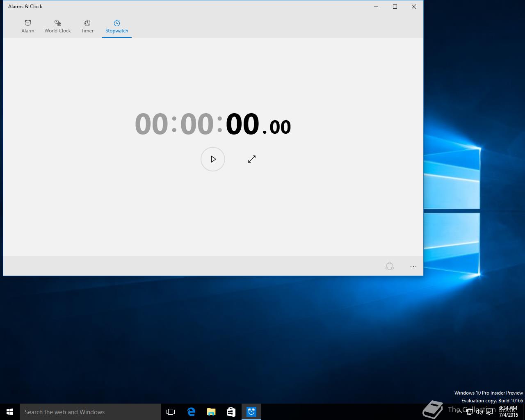Click the Search the web and Windows box
Image resolution: width=525 pixels, height=420 pixels.
[x=90, y=412]
